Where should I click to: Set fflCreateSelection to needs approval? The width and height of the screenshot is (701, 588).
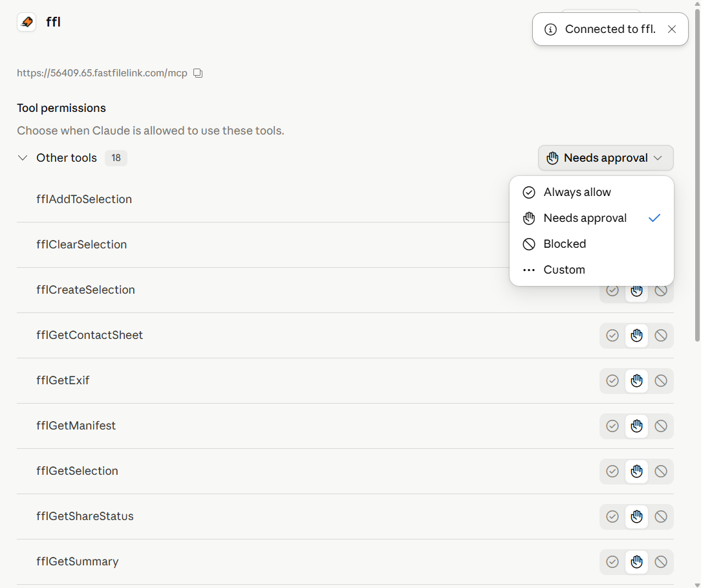(x=636, y=292)
